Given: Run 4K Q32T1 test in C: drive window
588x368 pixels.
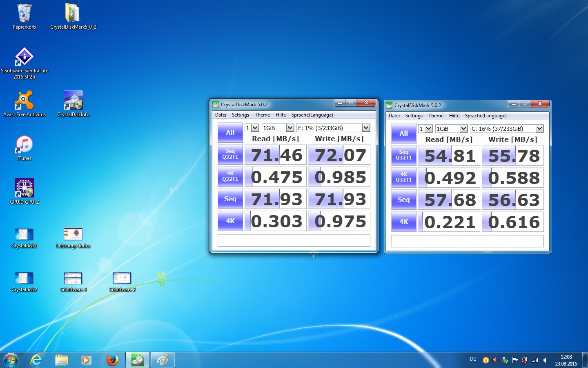Looking at the screenshot, I should [x=404, y=177].
